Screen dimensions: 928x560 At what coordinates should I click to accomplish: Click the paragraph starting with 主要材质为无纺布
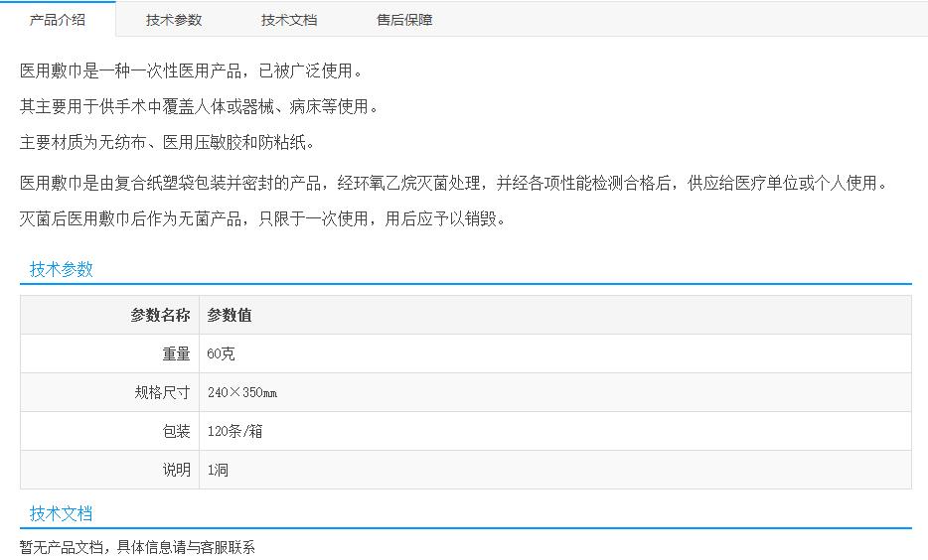[167, 142]
